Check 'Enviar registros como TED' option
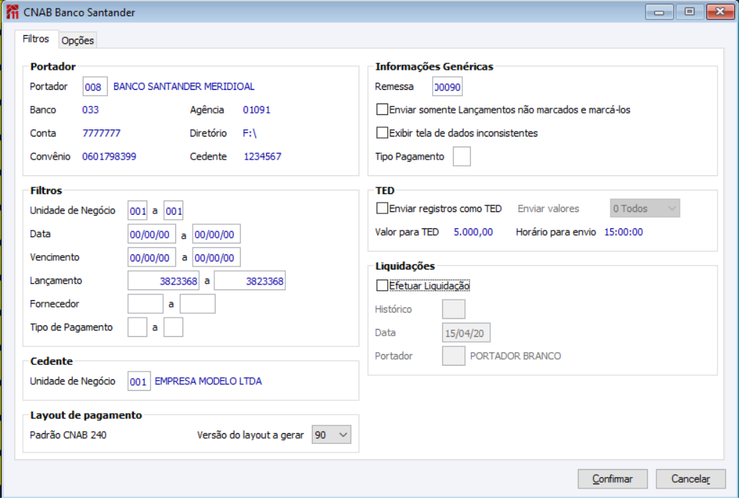739x500 pixels. point(382,209)
